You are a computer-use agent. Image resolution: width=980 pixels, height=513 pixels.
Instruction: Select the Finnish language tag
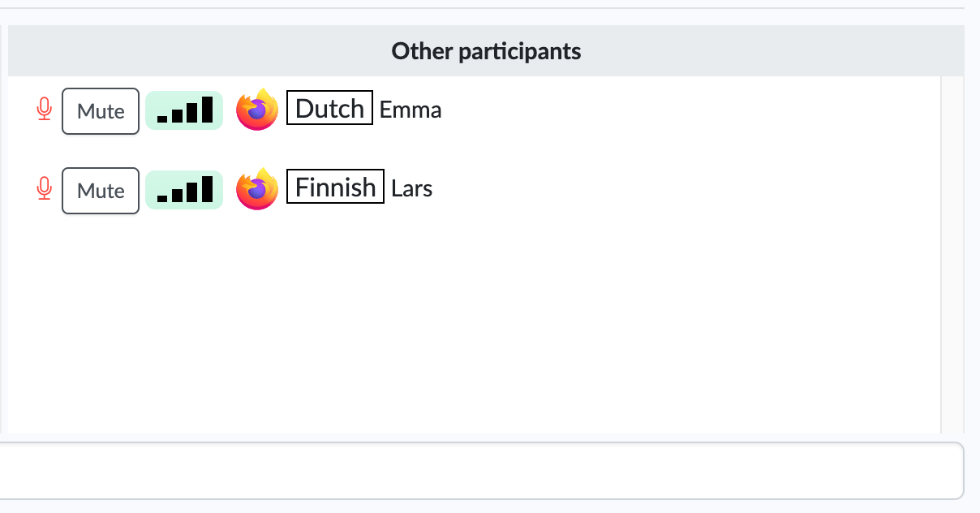pyautogui.click(x=335, y=188)
